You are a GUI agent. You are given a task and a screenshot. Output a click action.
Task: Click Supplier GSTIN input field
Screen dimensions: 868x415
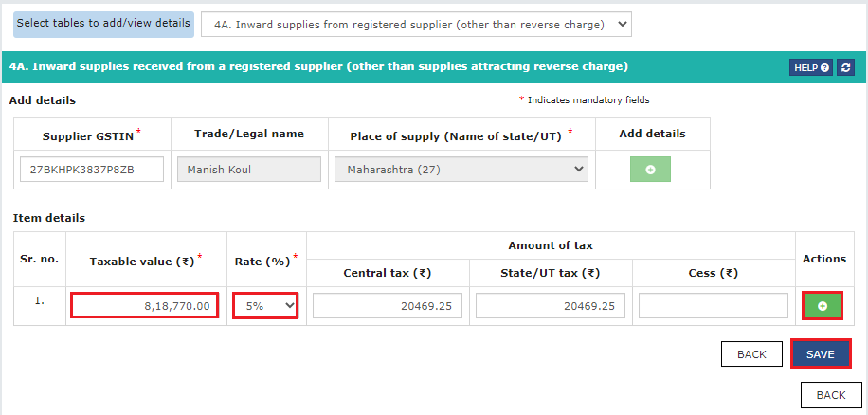point(92,170)
